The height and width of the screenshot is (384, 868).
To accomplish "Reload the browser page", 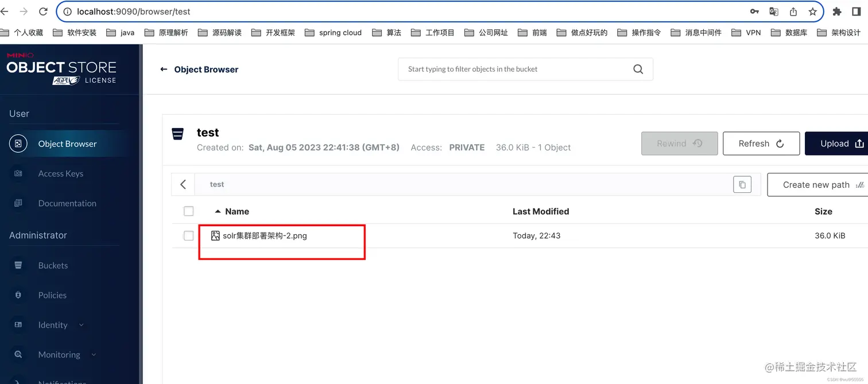I will point(43,11).
